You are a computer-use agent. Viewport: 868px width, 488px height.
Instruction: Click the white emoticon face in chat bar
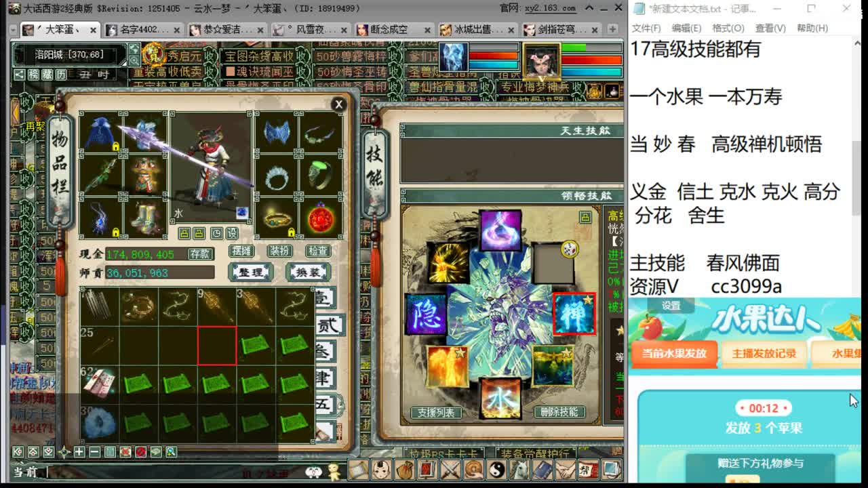313,472
